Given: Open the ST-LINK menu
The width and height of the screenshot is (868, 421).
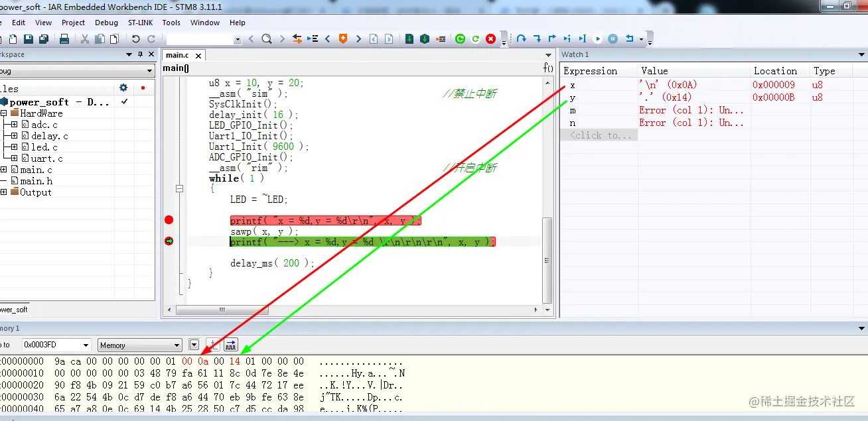Looking at the screenshot, I should pyautogui.click(x=140, y=23).
